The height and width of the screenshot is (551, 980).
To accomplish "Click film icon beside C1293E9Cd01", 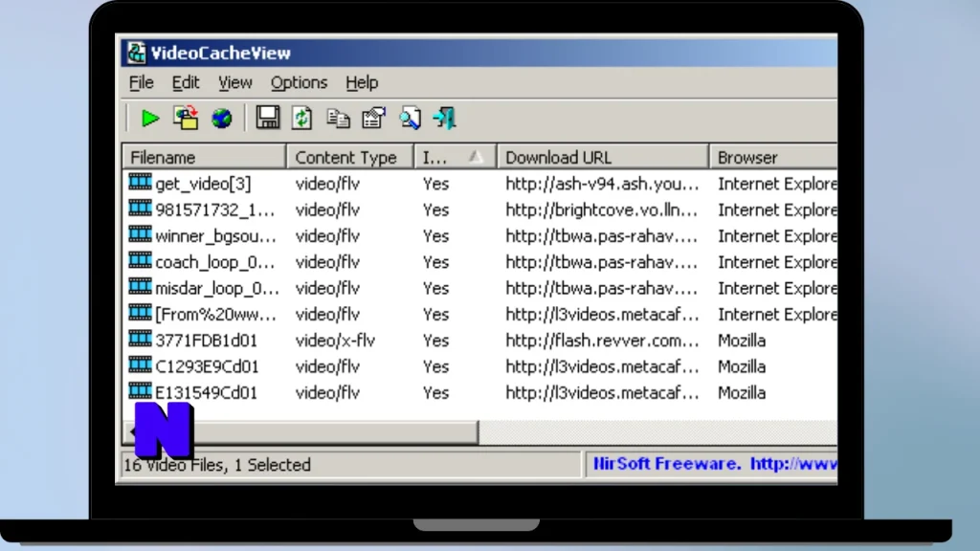I will [140, 364].
